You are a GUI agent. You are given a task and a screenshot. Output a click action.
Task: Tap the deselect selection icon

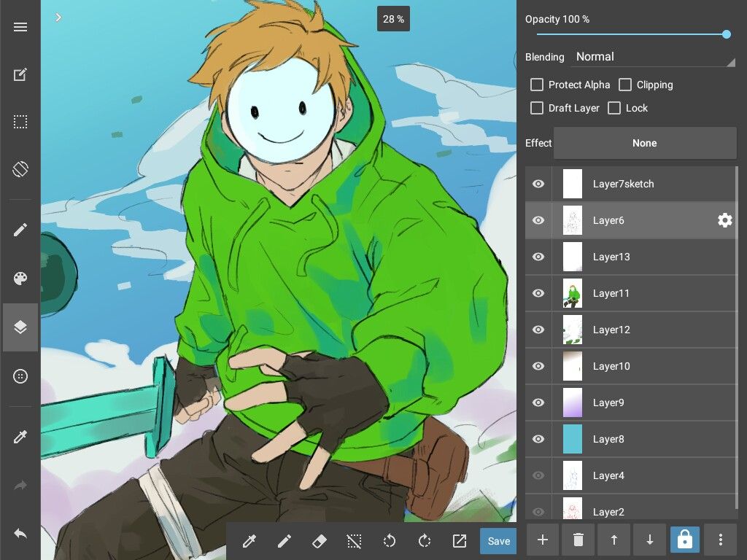[x=354, y=541]
